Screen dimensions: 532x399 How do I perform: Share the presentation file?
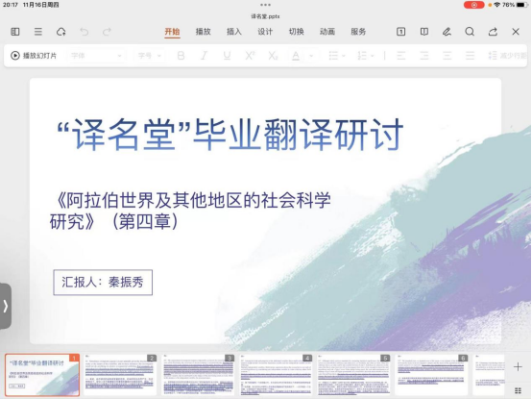pos(493,32)
